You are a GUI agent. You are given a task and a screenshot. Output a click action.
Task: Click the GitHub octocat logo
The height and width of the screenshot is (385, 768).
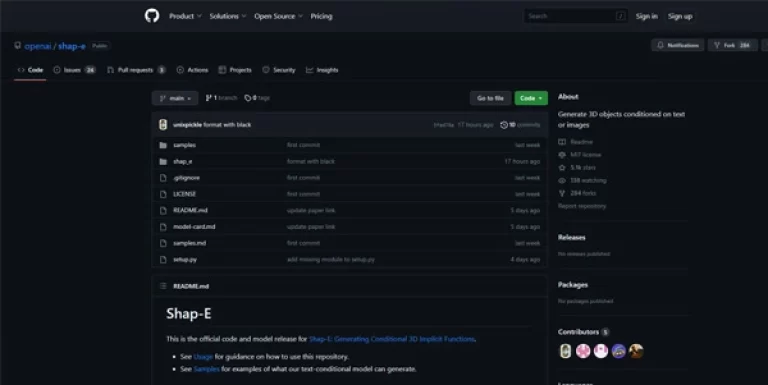(152, 16)
